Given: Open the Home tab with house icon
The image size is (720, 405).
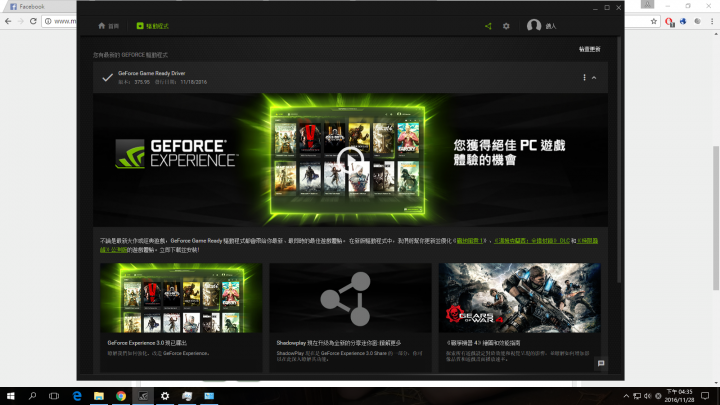Looking at the screenshot, I should pyautogui.click(x=108, y=26).
